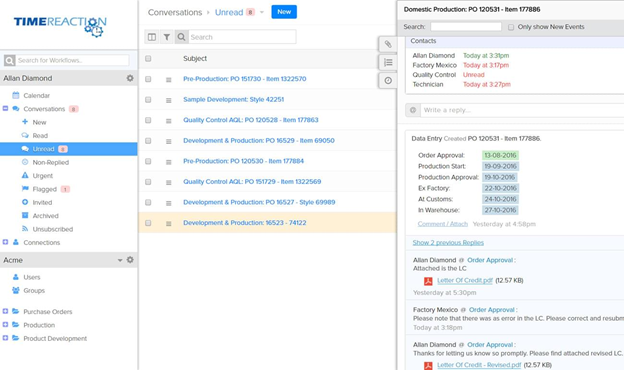The height and width of the screenshot is (370, 624).
Task: Expand the Purchase Orders folder
Action: 5,311
